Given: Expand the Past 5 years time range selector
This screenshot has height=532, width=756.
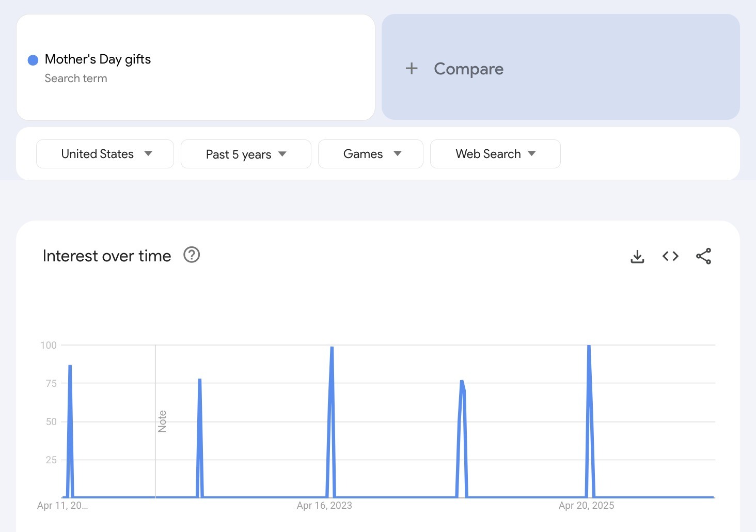Looking at the screenshot, I should [x=246, y=153].
